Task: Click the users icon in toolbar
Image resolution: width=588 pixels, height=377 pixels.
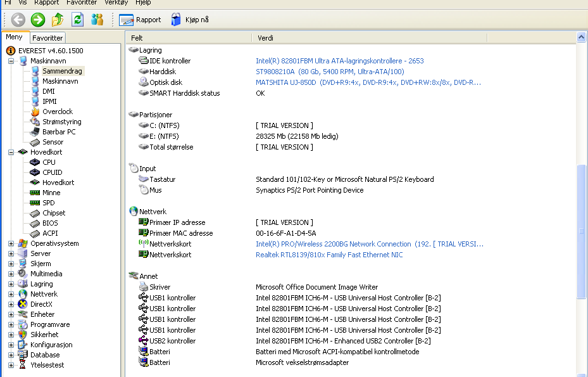Action: [97, 20]
